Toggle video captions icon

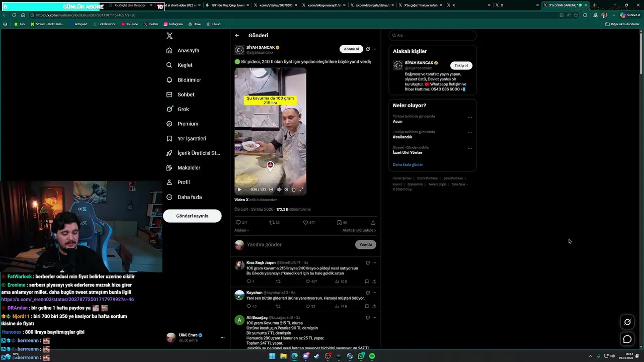(271, 190)
